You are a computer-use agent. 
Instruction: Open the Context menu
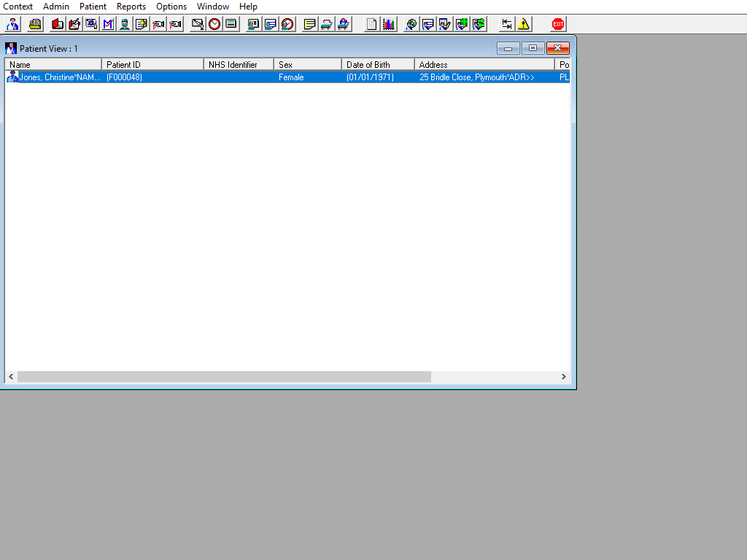pyautogui.click(x=18, y=7)
